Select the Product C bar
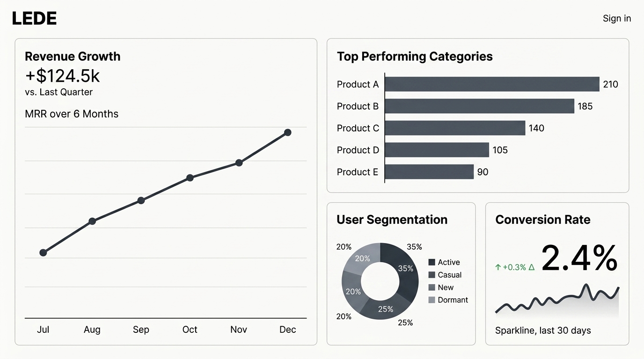644x359 pixels. [x=455, y=128]
